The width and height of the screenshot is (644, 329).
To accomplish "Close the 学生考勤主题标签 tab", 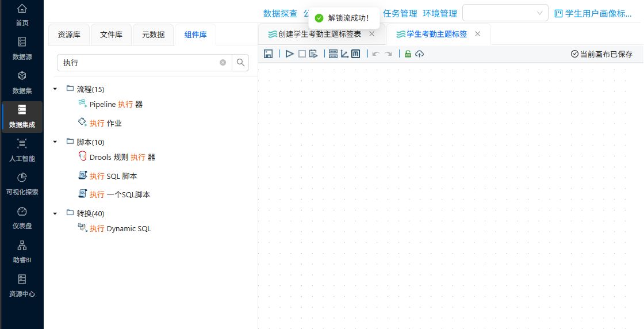I will (477, 34).
